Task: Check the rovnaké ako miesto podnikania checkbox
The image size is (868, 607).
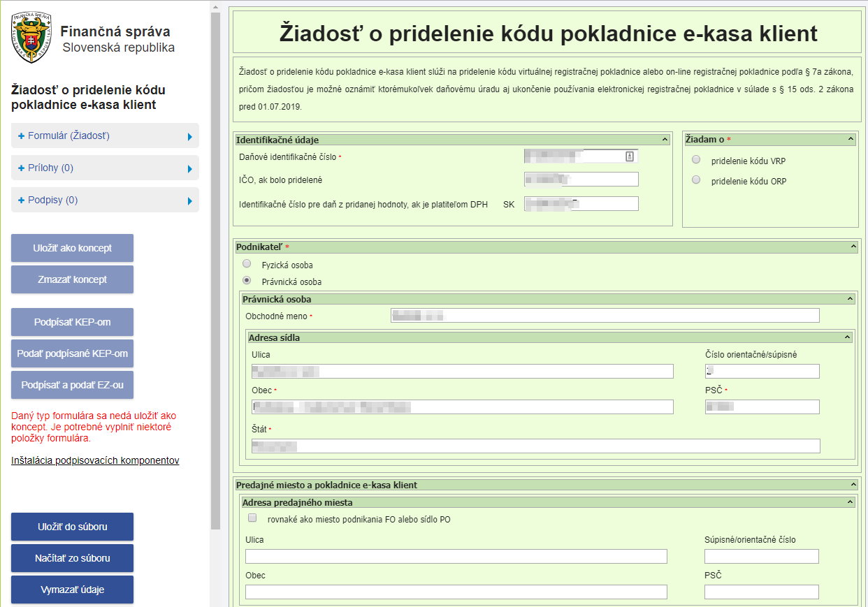Action: click(252, 518)
